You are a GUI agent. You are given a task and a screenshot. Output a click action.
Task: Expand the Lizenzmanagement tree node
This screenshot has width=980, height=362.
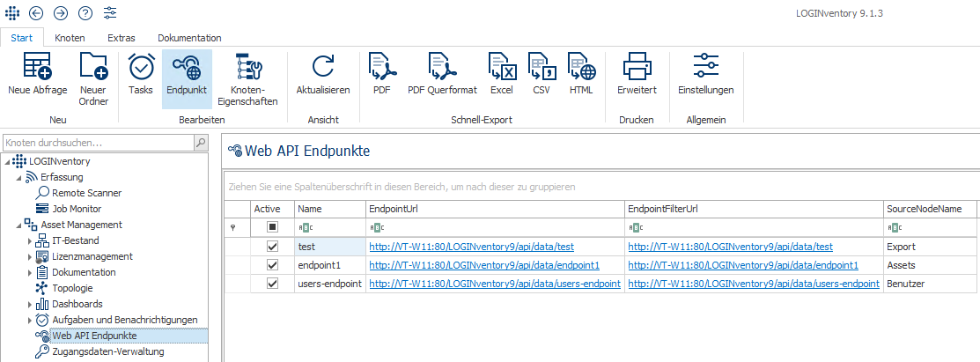point(29,256)
